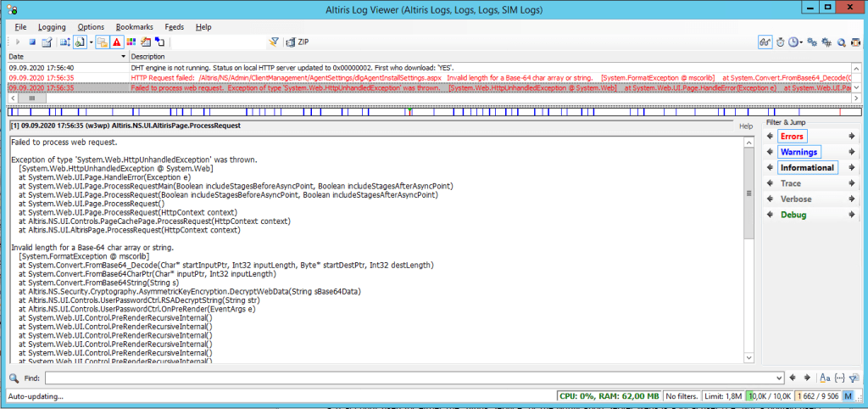Image resolution: width=868 pixels, height=409 pixels.
Task: Click the glasses icon in right toolbar
Action: 764,42
